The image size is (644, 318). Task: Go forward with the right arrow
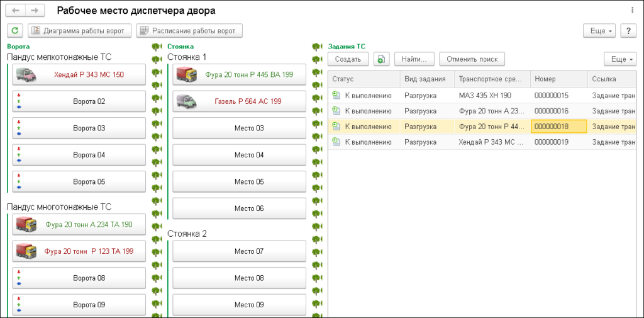[35, 11]
